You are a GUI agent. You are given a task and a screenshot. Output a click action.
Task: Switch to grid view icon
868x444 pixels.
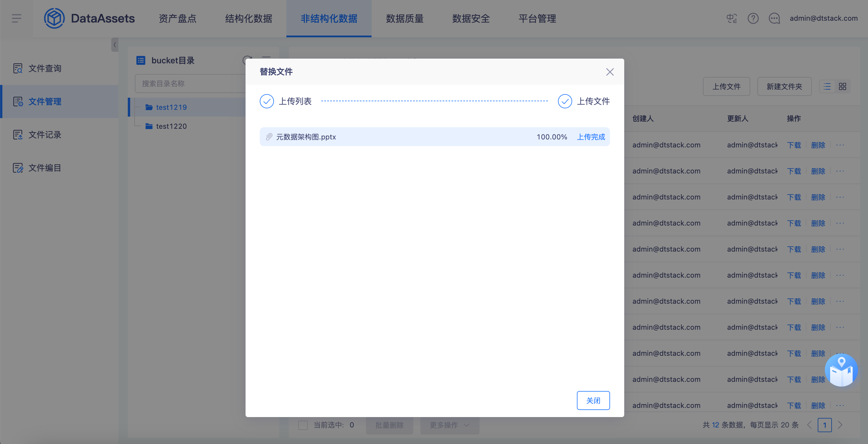point(842,87)
